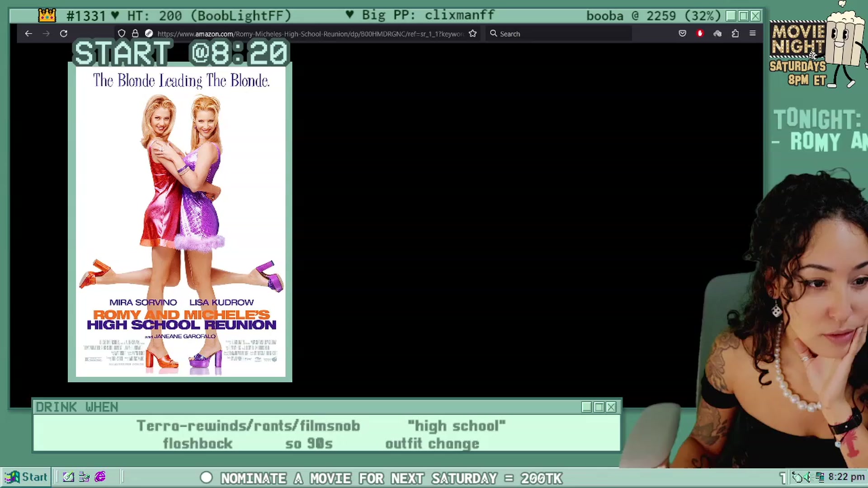Open the Firefox hamburger menu
The image size is (868, 488).
pos(753,33)
